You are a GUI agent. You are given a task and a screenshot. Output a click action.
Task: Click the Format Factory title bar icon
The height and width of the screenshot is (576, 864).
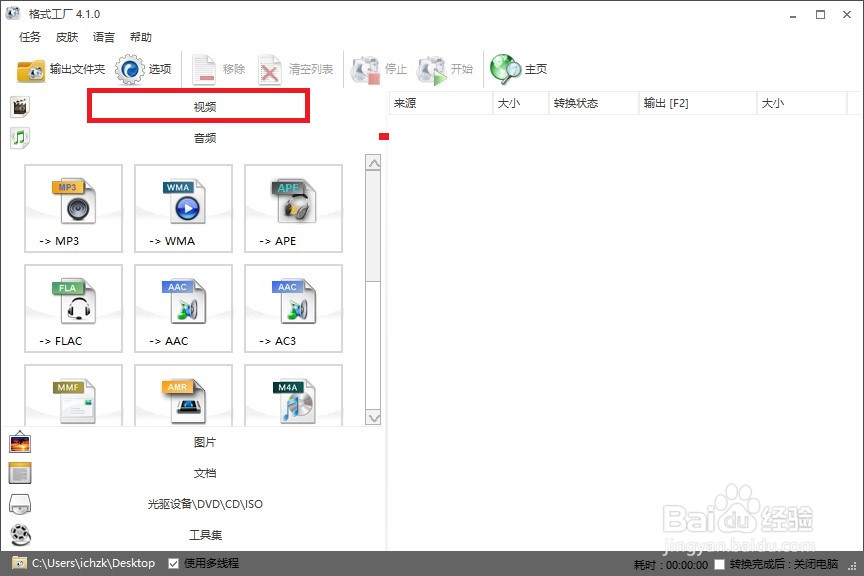[x=13, y=13]
